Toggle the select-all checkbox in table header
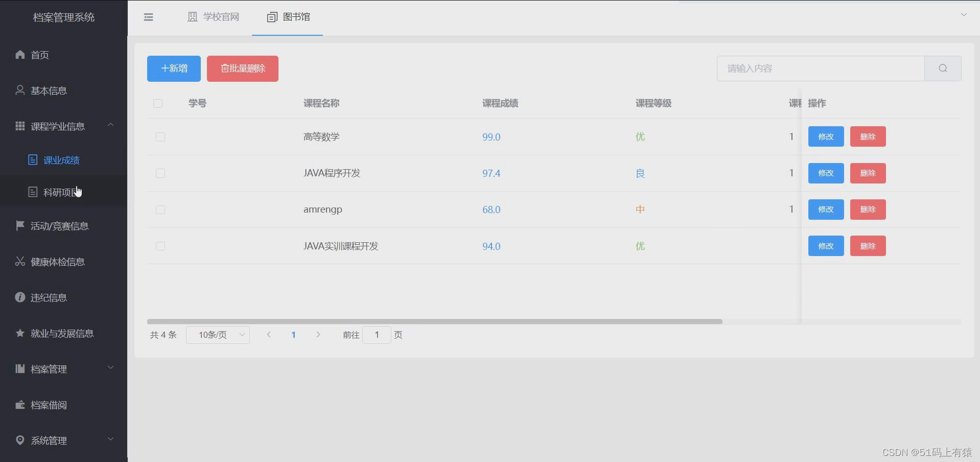The width and height of the screenshot is (980, 462). 158,103
